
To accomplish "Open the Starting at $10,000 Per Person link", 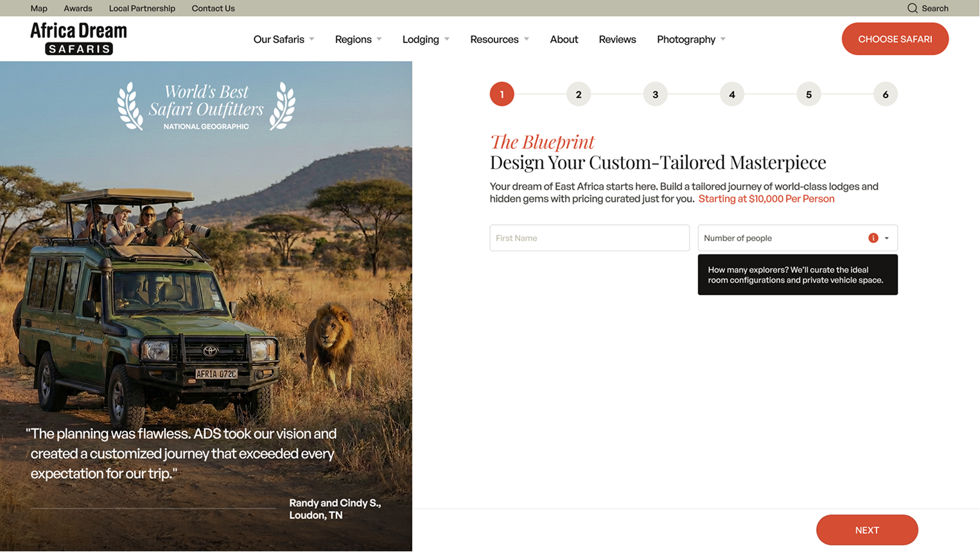I will [766, 199].
